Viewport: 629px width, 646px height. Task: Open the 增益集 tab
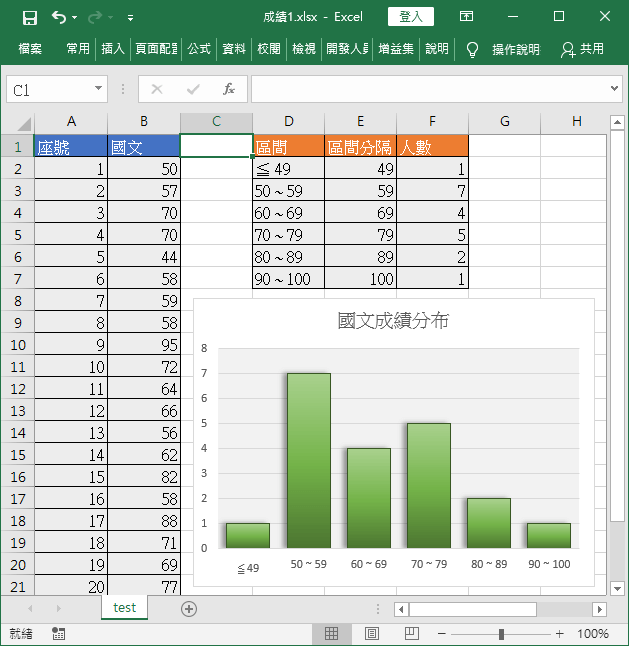(x=396, y=49)
